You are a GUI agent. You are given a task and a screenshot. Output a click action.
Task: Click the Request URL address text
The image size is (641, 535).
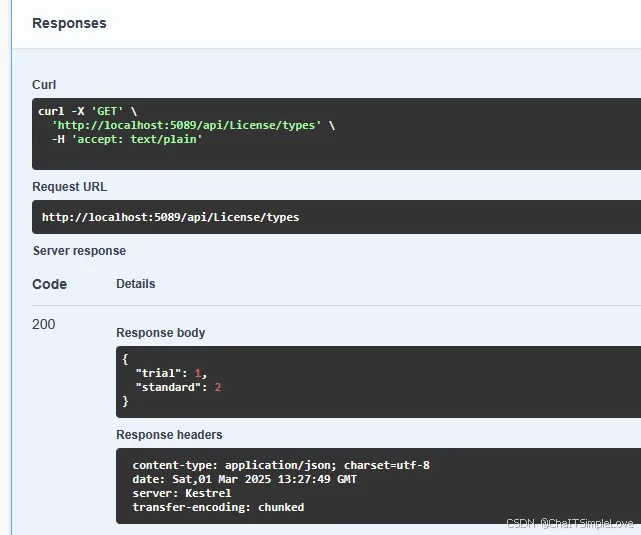170,217
